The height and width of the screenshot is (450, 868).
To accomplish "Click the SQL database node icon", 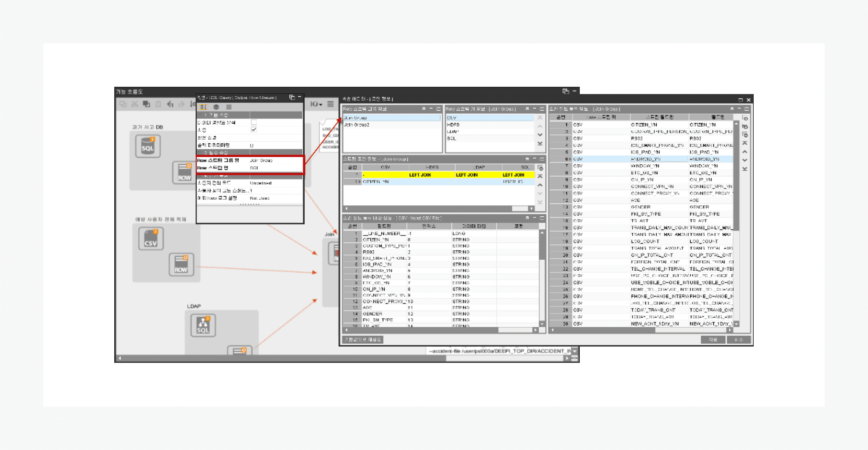I will click(x=148, y=146).
